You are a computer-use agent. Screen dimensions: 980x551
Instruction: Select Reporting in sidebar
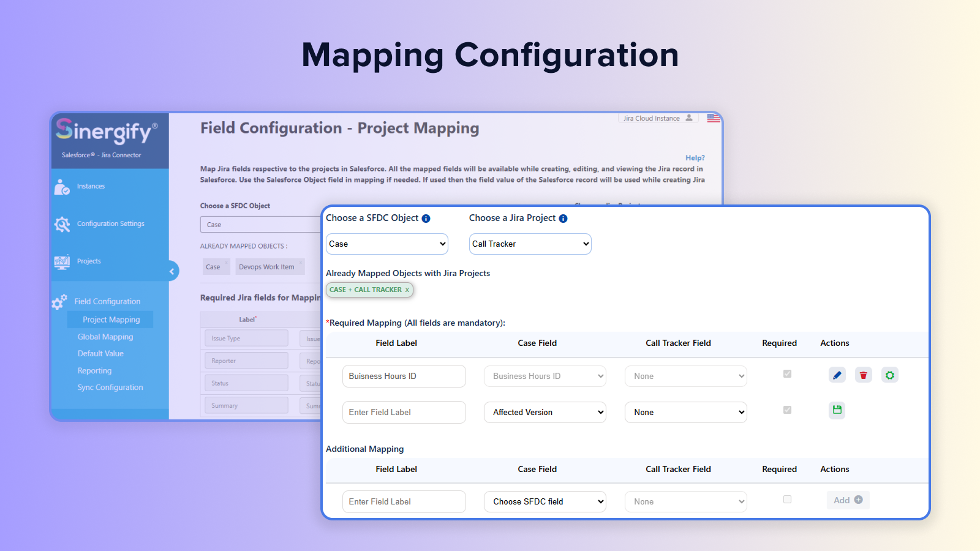point(94,370)
